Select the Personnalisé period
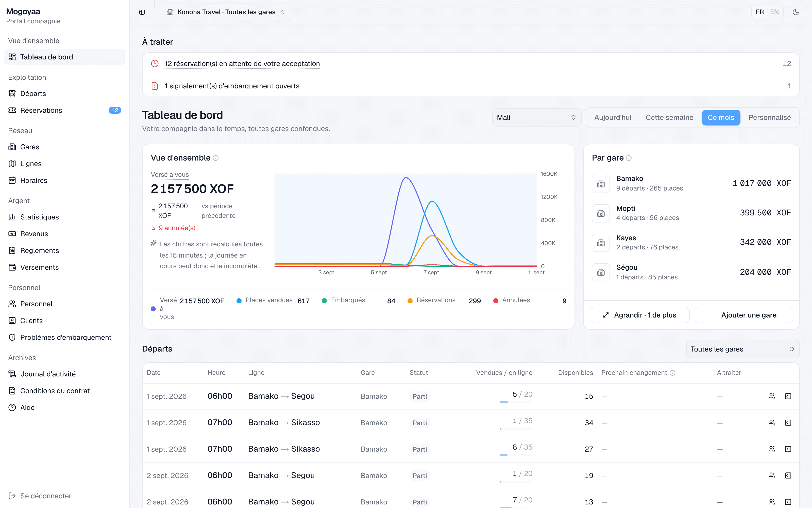Viewport: 812px width, 508px height. pos(770,118)
